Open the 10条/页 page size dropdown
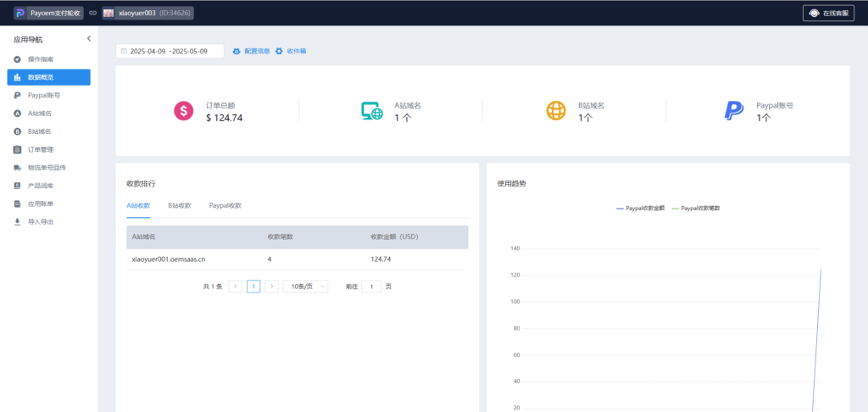Viewport: 868px width, 412px height. tap(305, 287)
